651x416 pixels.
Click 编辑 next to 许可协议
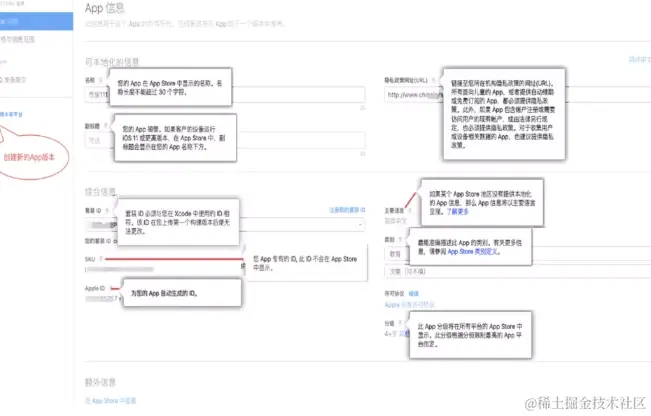(x=414, y=294)
